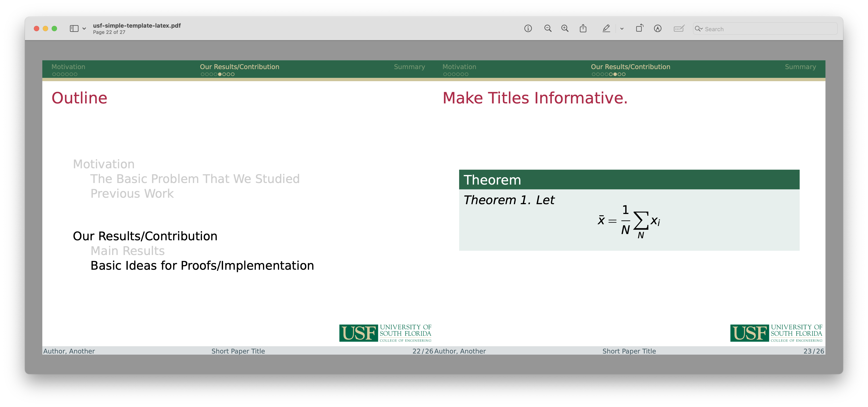Toggle the sidebar view button
The height and width of the screenshot is (407, 868).
[74, 29]
